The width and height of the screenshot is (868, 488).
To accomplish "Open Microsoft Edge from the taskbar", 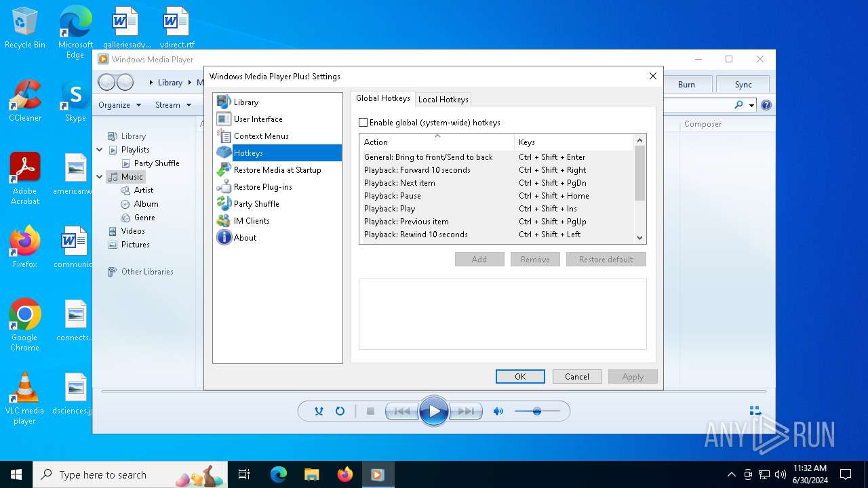I will point(279,474).
